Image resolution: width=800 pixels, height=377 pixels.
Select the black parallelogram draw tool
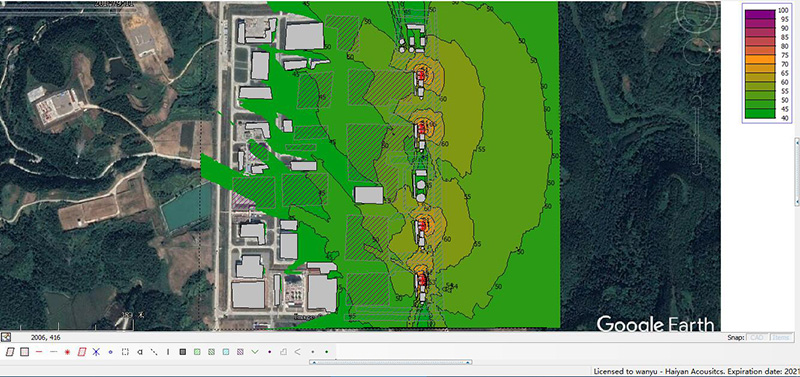10,351
